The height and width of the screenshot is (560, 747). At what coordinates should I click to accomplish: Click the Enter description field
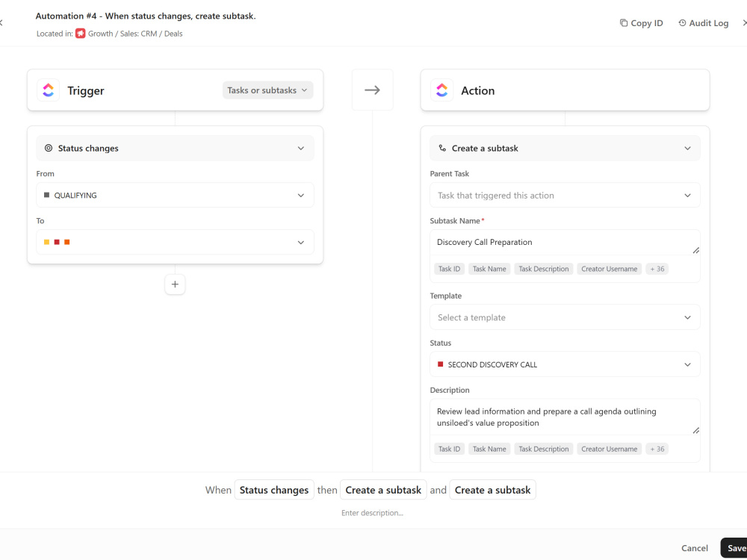372,513
